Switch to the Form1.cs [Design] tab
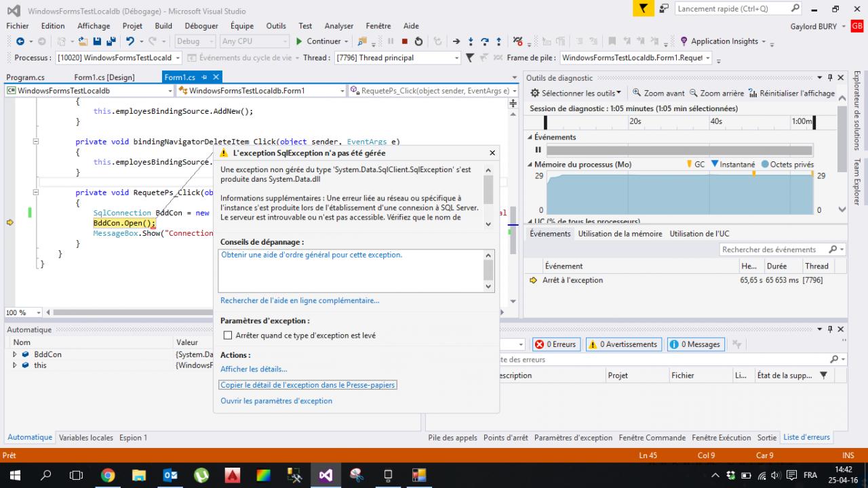This screenshot has width=868, height=488. pyautogui.click(x=104, y=77)
